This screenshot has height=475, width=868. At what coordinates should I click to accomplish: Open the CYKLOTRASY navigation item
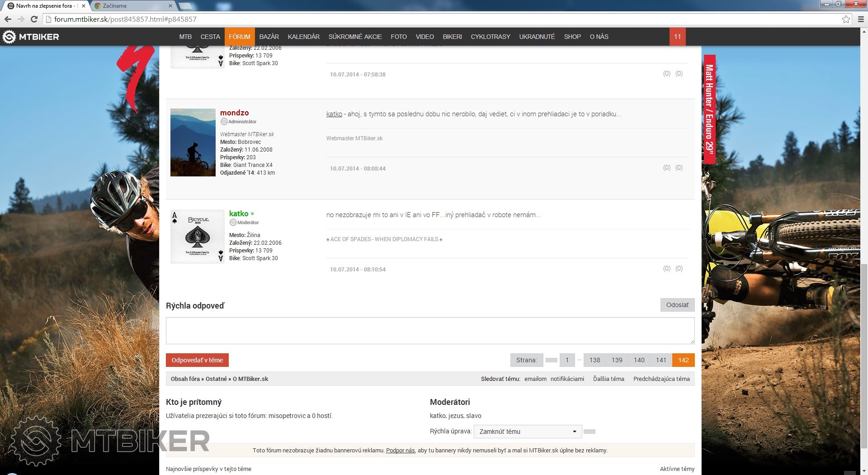(x=490, y=37)
